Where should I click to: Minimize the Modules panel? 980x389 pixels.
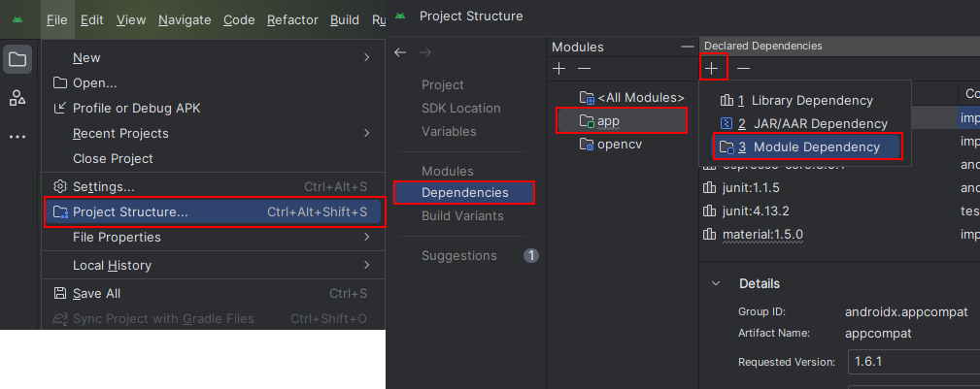688,47
